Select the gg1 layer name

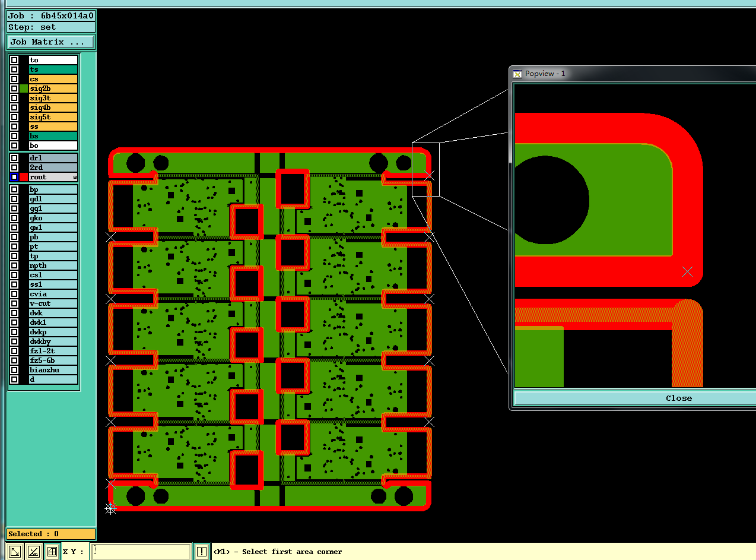point(53,208)
